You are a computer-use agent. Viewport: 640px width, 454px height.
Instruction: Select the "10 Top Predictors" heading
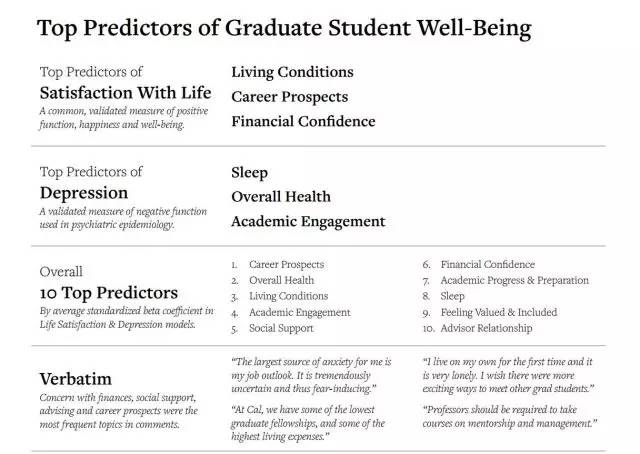click(109, 293)
